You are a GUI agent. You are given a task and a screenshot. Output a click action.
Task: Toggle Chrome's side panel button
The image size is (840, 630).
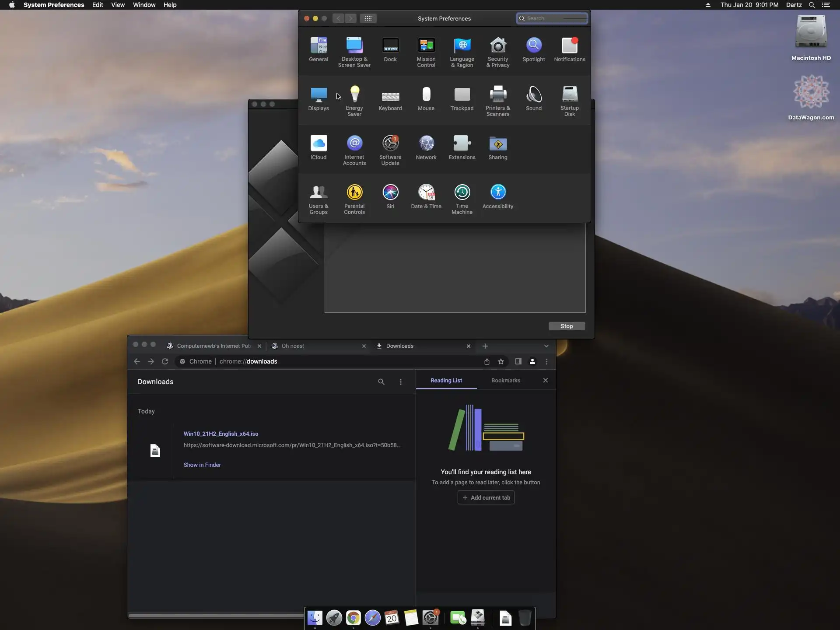point(518,361)
